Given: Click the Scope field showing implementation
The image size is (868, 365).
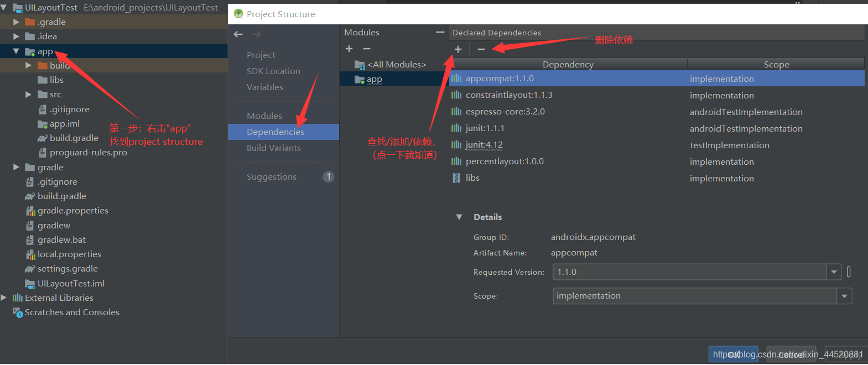Looking at the screenshot, I should pyautogui.click(x=695, y=296).
